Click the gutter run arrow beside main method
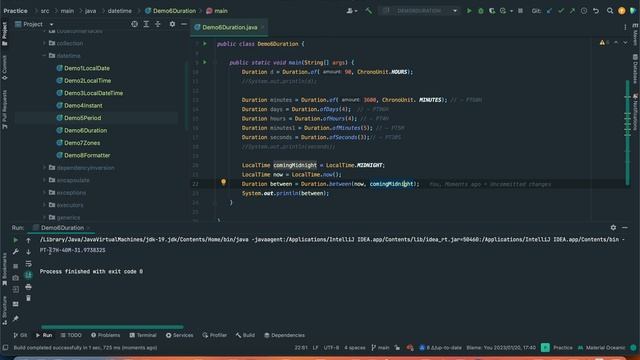 (205, 62)
